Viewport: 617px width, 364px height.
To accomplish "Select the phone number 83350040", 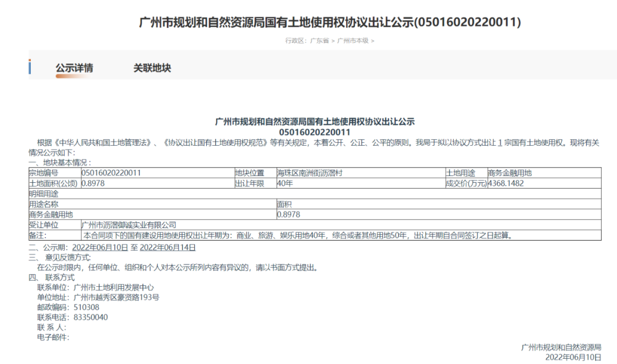I will pyautogui.click(x=90, y=317).
